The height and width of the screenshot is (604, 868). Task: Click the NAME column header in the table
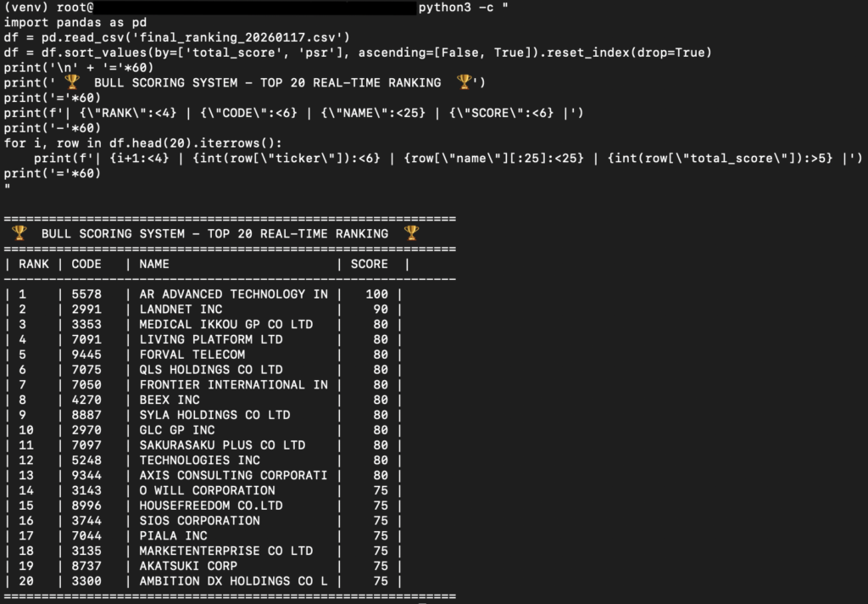[154, 264]
